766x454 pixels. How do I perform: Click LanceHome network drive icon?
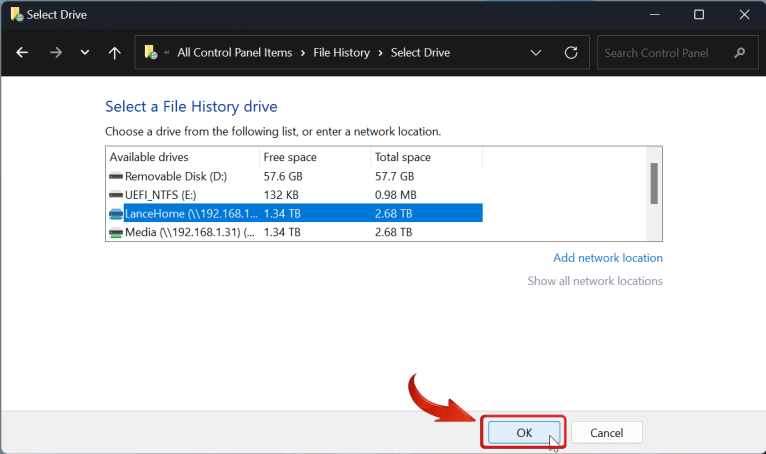point(116,214)
